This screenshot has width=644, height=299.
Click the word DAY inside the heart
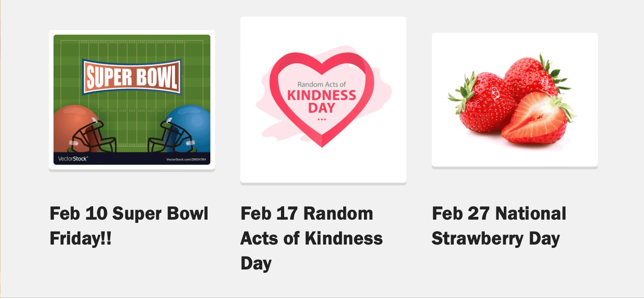tap(322, 109)
